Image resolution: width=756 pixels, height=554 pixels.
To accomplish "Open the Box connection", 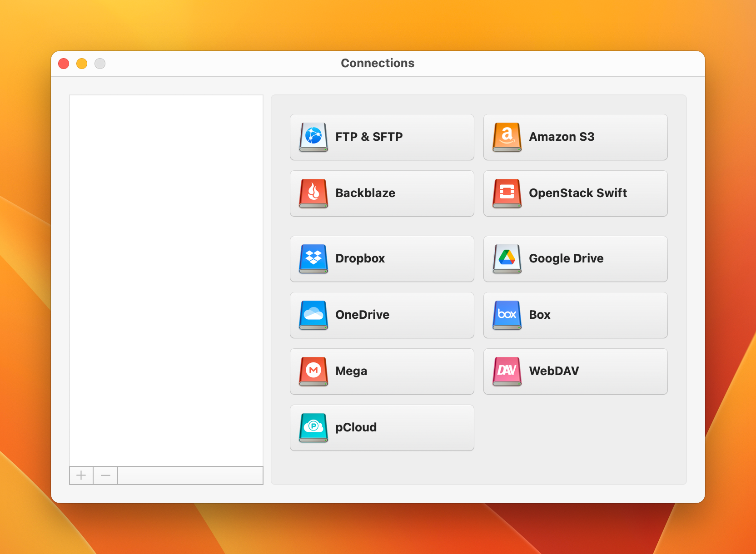I will coord(575,315).
